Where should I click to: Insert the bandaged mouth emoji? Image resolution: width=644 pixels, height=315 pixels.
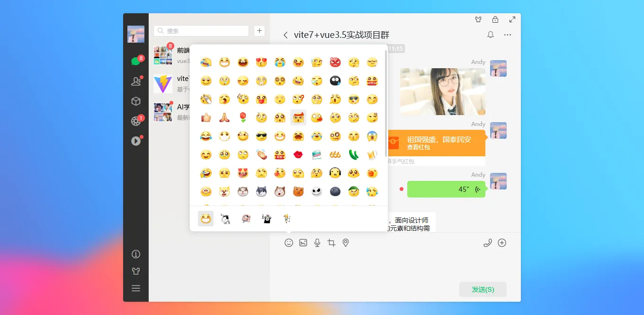point(261,81)
